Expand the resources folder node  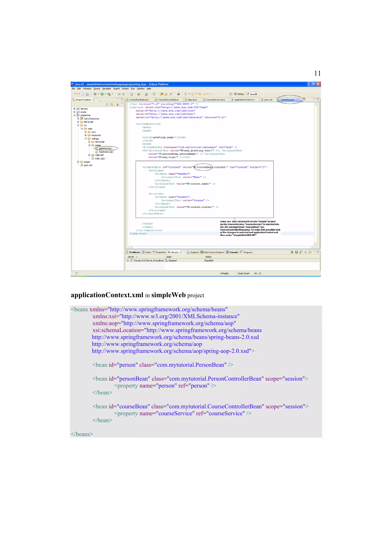coord(86,135)
